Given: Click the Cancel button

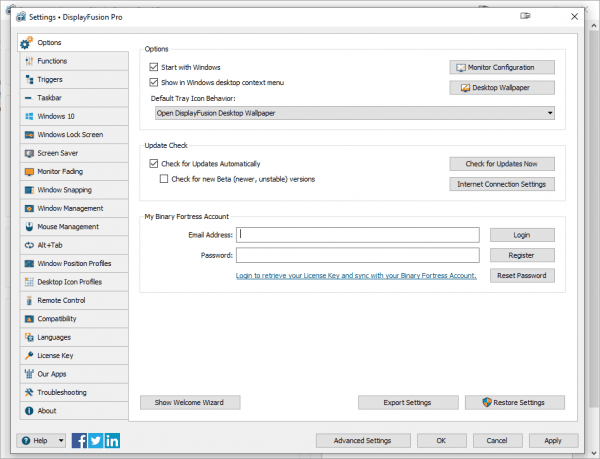Looking at the screenshot, I should pos(497,441).
